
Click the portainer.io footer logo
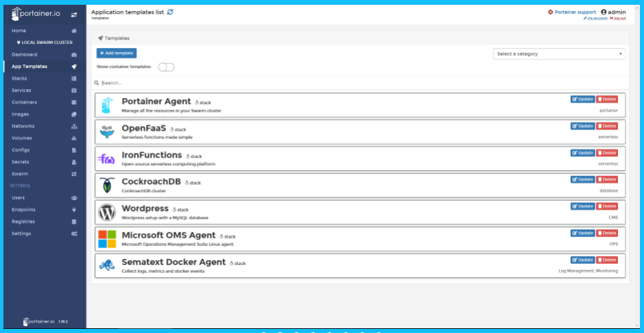pos(38,321)
